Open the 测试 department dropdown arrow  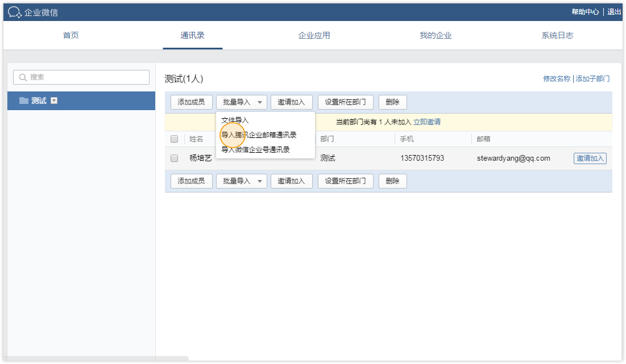click(54, 101)
